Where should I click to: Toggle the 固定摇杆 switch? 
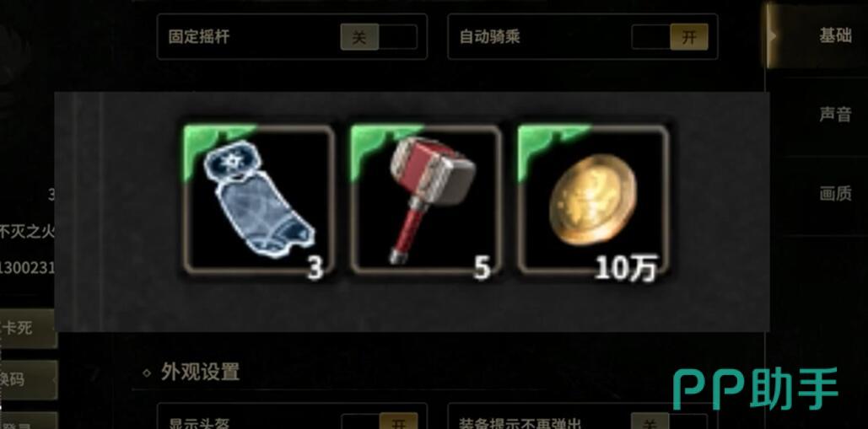[x=379, y=37]
